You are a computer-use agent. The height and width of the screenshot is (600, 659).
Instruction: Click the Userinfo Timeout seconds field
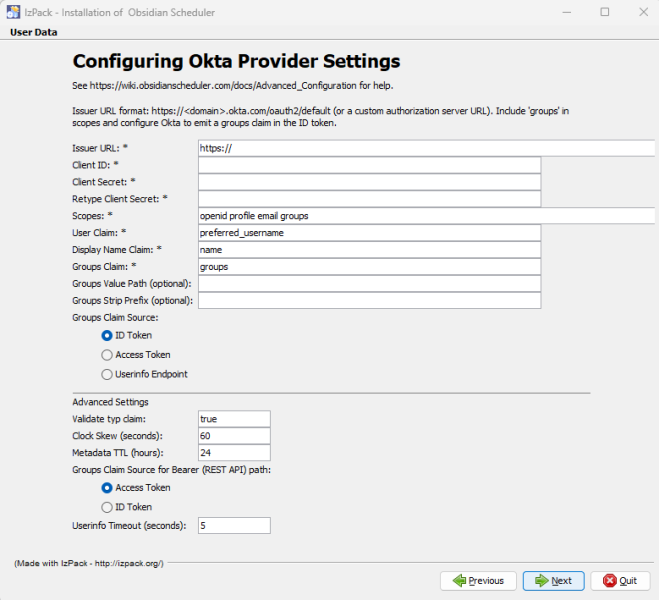pos(234,526)
